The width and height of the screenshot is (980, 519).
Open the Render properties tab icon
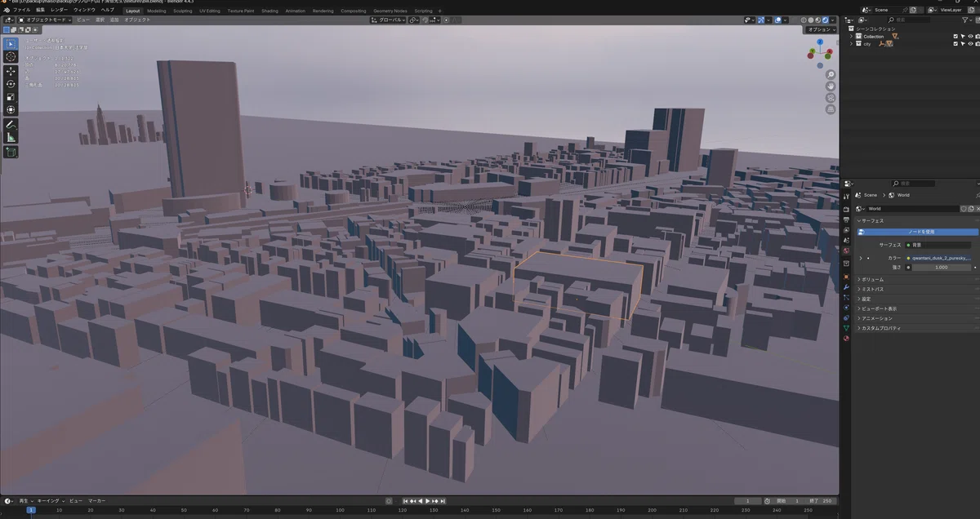[846, 210]
